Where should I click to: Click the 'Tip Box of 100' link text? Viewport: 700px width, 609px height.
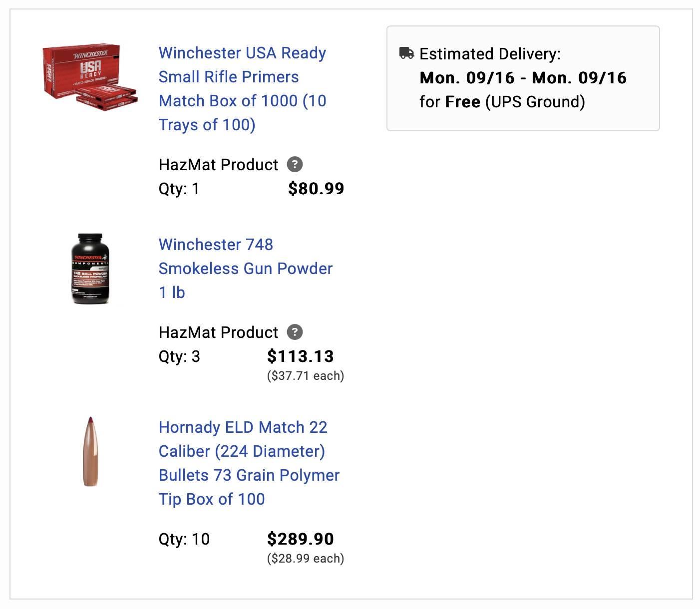point(212,499)
